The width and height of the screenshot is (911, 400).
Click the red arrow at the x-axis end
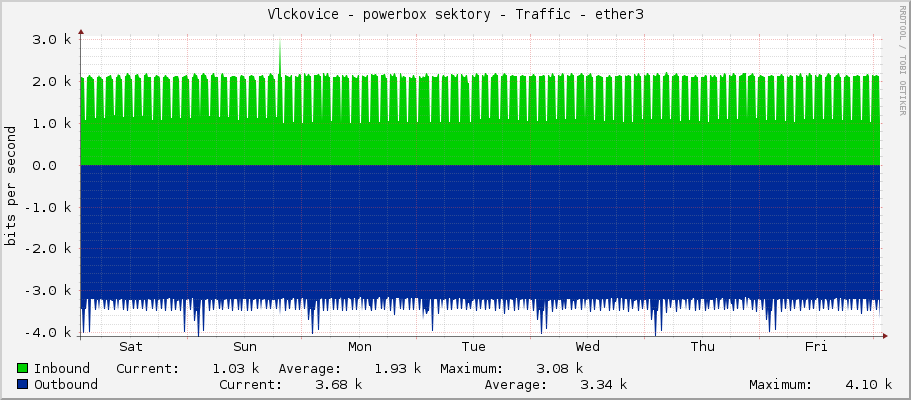(x=885, y=335)
